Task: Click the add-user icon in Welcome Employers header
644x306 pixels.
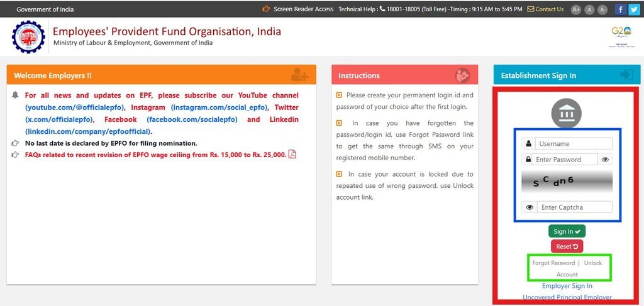Action: 299,75
